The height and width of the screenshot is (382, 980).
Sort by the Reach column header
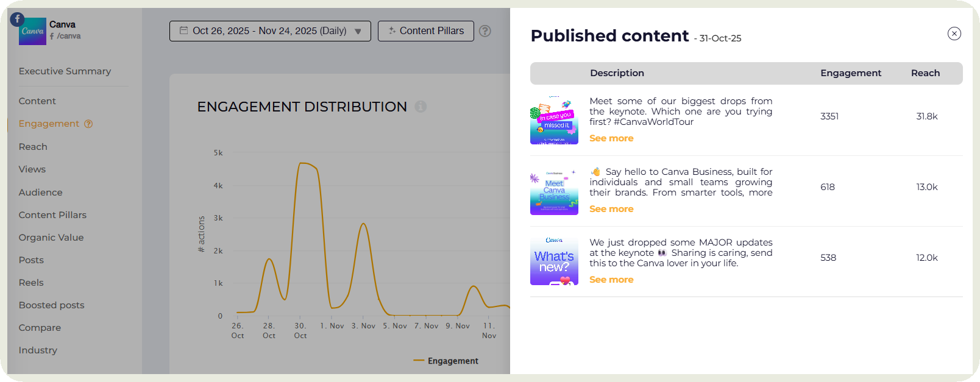[x=925, y=73]
